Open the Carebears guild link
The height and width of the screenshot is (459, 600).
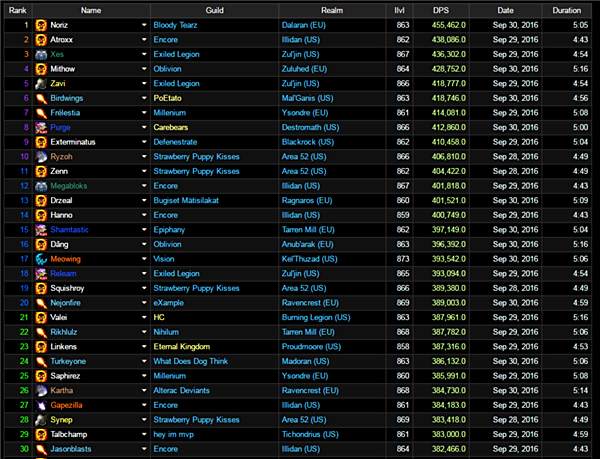click(171, 127)
